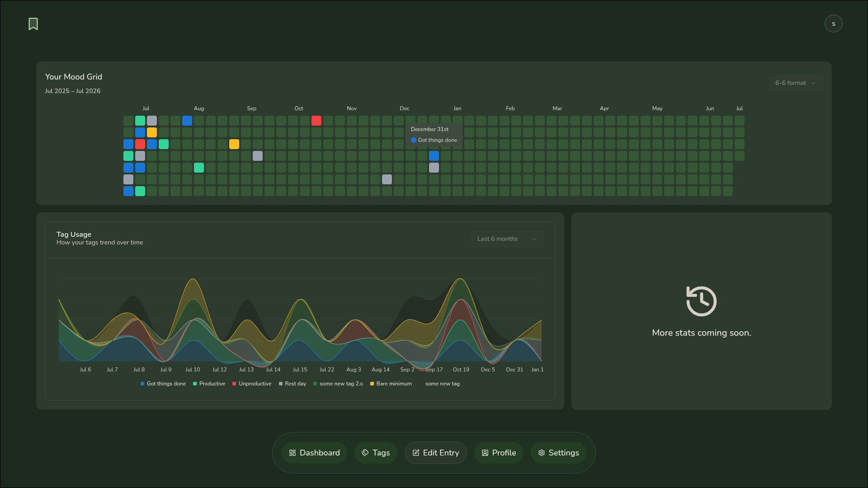Toggle 'Got things done' legend series
This screenshot has width=868, height=488.
(x=163, y=384)
